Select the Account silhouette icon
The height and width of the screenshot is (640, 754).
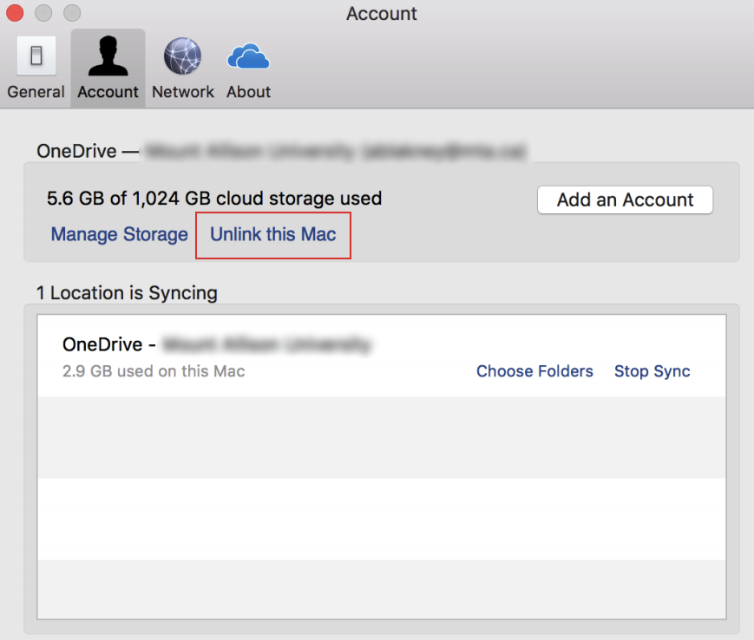[108, 56]
